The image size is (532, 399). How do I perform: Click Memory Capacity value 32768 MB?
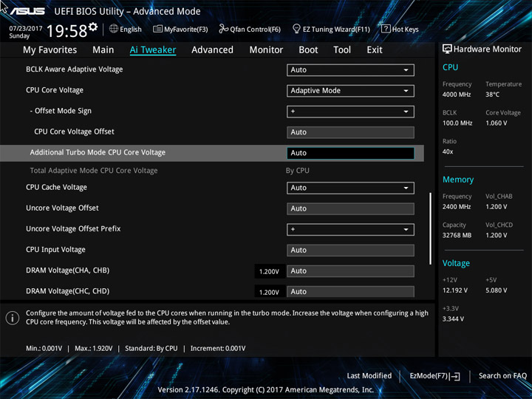point(457,235)
